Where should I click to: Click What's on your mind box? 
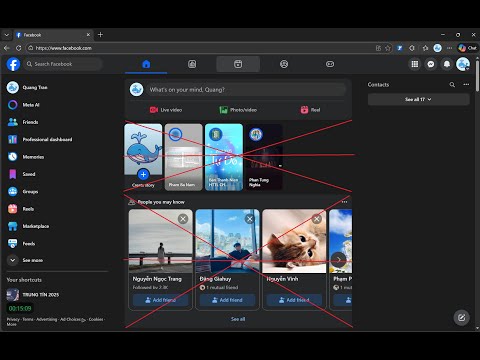246,90
